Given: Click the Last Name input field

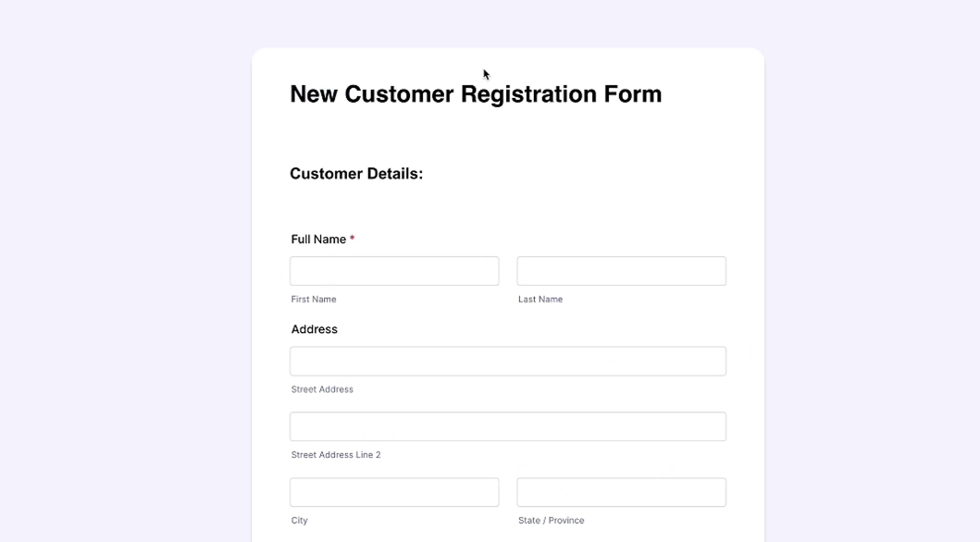Looking at the screenshot, I should (621, 271).
